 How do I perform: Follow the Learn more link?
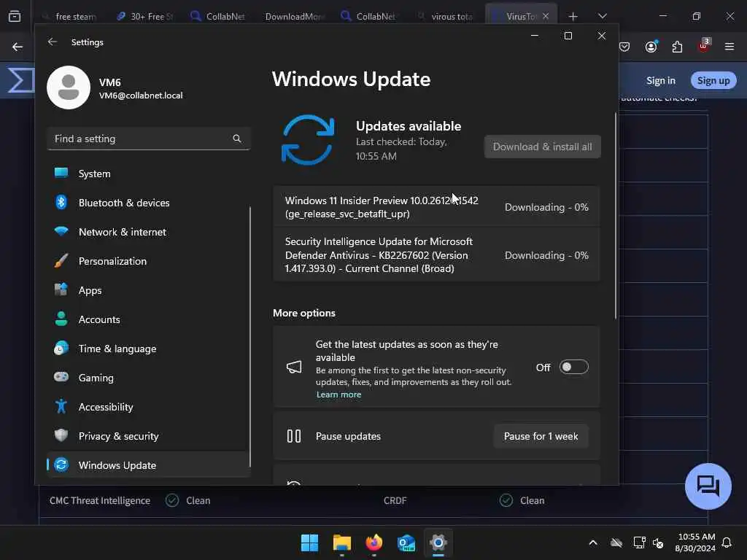338,394
